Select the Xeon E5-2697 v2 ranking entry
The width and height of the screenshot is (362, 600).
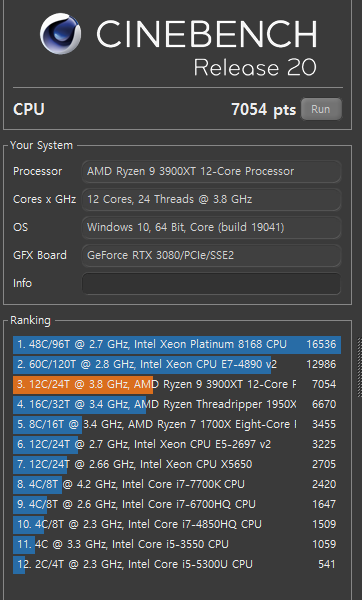pos(177,444)
